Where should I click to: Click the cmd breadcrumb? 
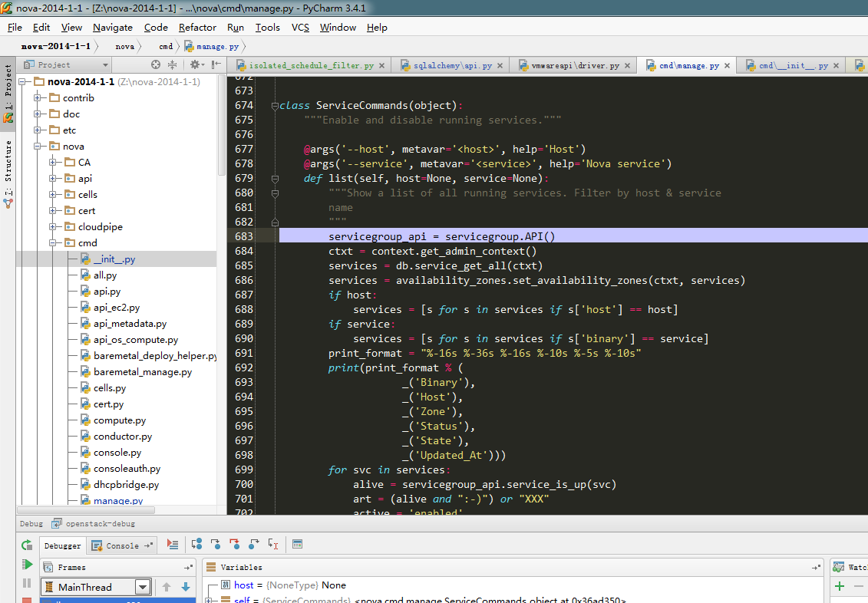(166, 47)
